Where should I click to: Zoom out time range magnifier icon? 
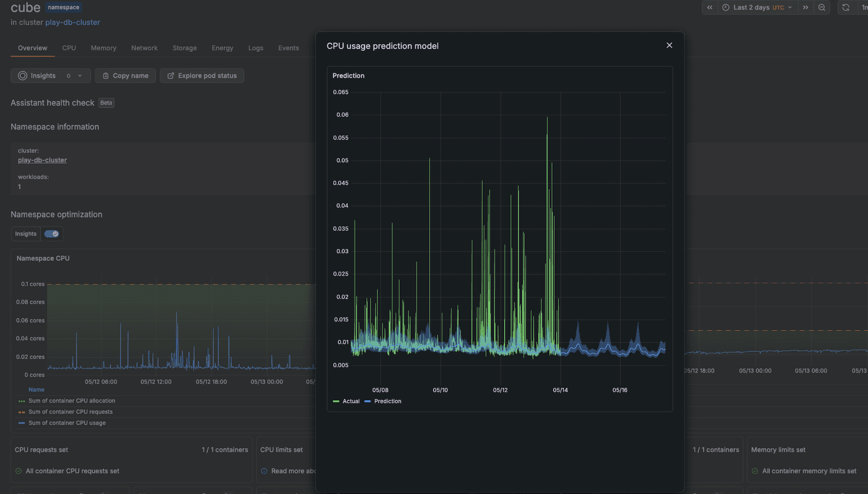click(x=822, y=7)
